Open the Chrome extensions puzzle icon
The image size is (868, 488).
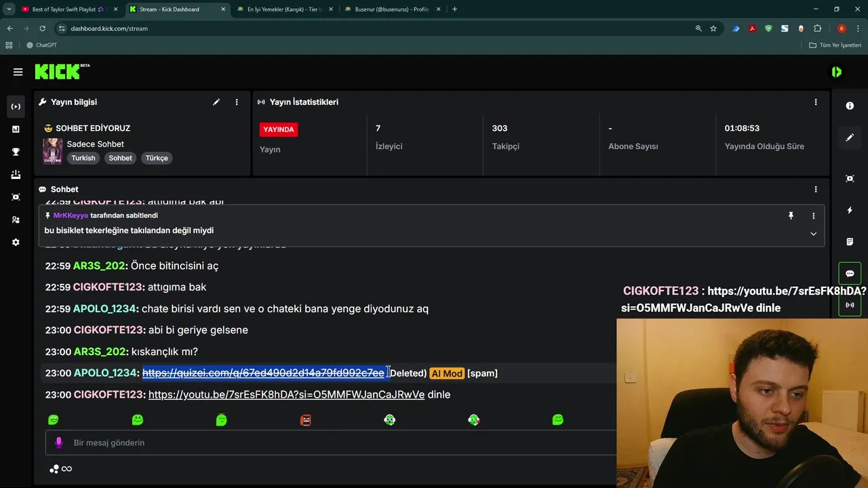(817, 28)
